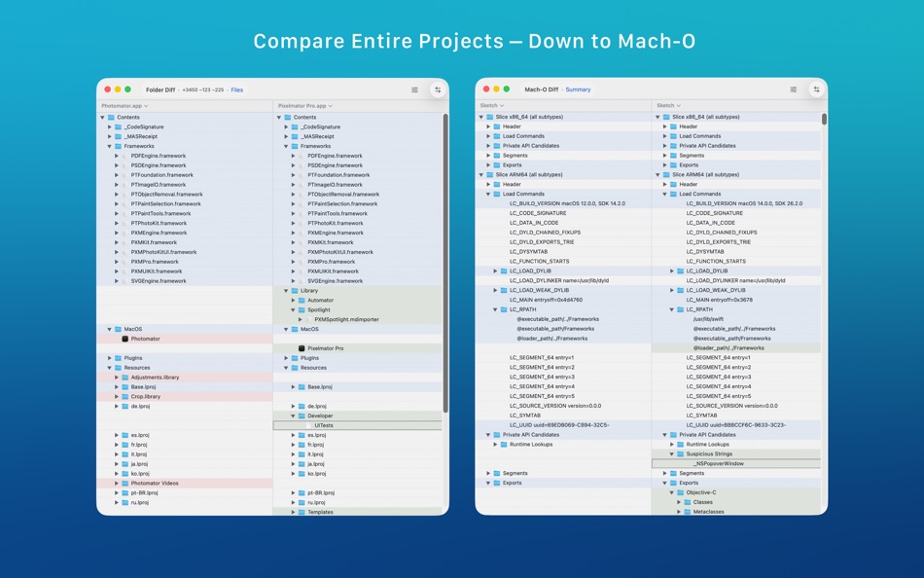The height and width of the screenshot is (578, 924).
Task: Click Photomator executable icon in MacOS folder
Action: pos(124,339)
